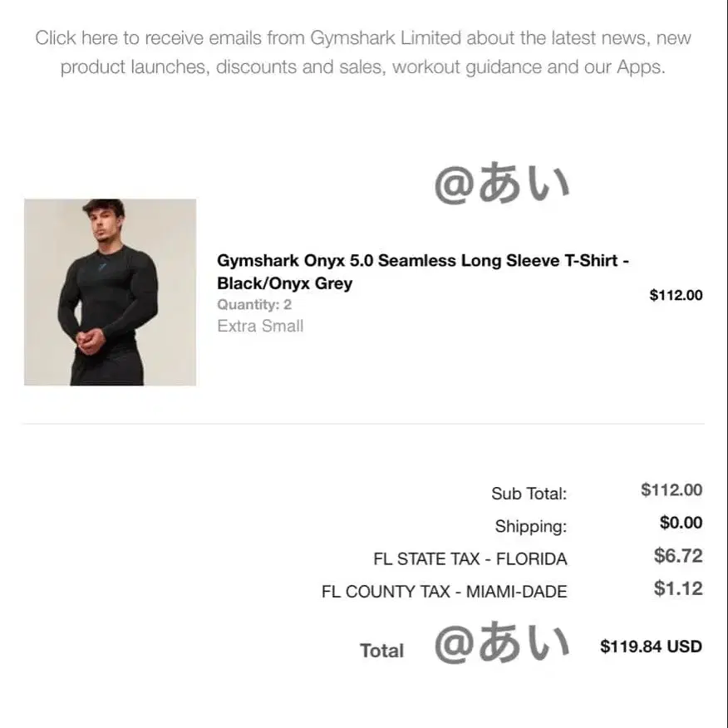Click the $112.00 item price beside the product
This screenshot has width=728, height=728.
[675, 295]
